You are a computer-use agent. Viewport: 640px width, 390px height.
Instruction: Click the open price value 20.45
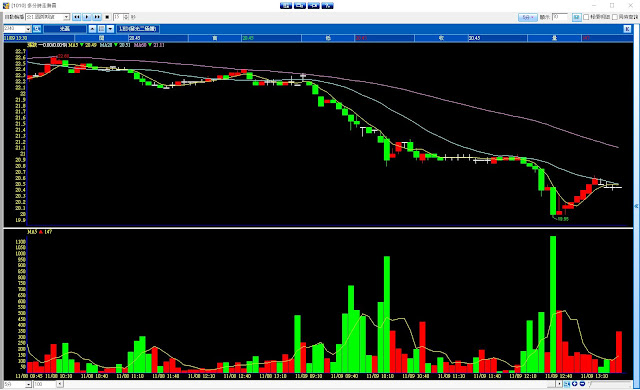[135, 38]
